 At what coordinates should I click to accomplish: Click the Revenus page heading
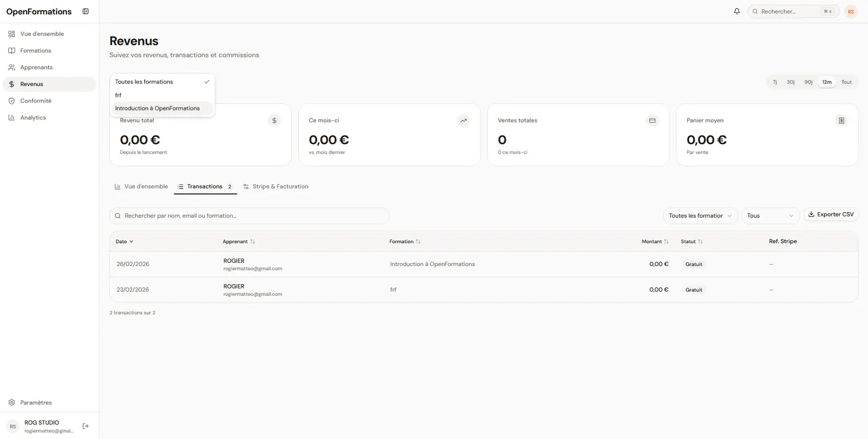[x=134, y=41]
